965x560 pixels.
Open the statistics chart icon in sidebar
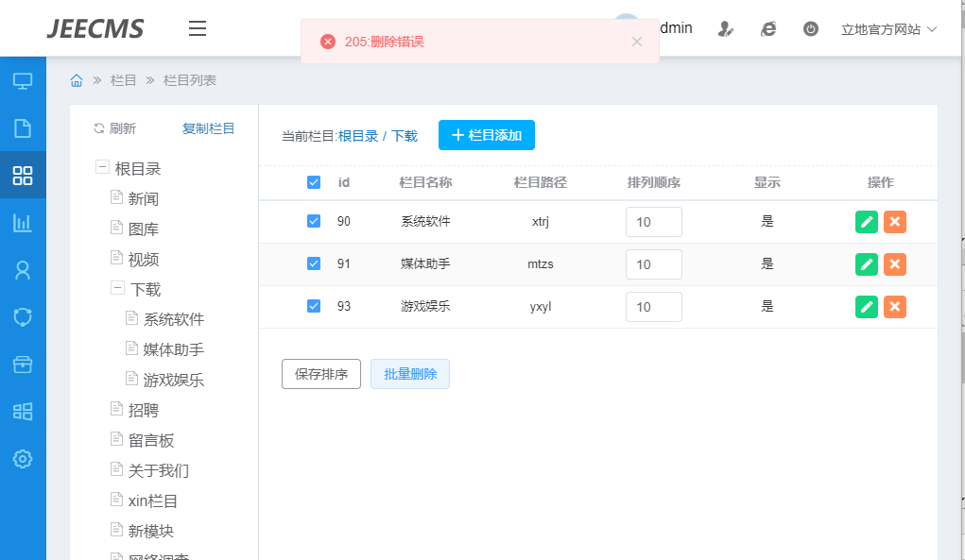click(23, 223)
